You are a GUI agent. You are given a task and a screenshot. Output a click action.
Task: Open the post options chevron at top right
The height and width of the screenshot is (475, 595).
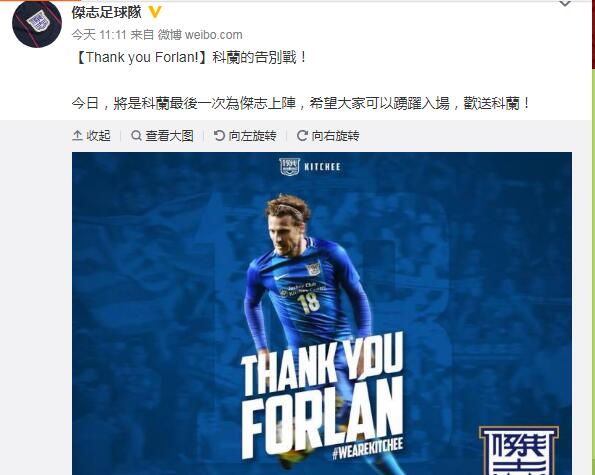click(565, 4)
